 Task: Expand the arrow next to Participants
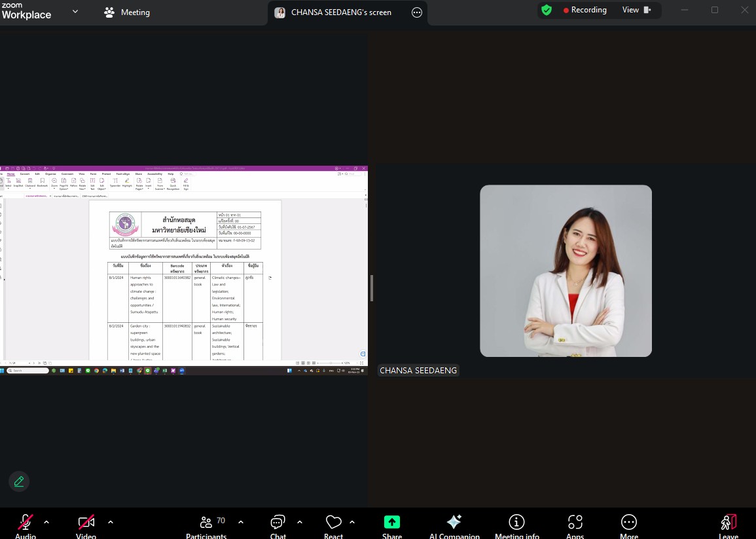click(241, 522)
